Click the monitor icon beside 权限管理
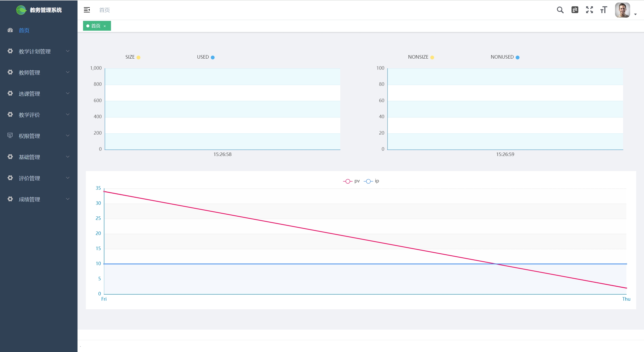This screenshot has width=644, height=352. tap(10, 136)
